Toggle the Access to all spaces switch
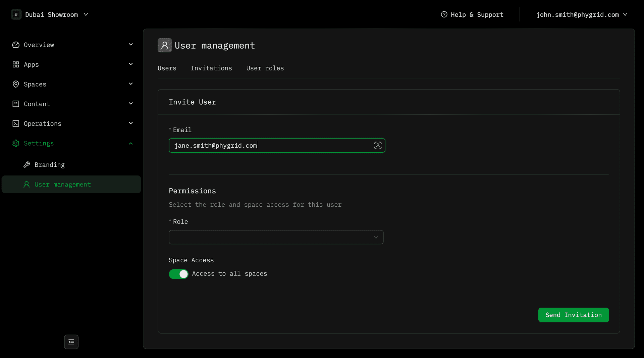 click(x=178, y=274)
